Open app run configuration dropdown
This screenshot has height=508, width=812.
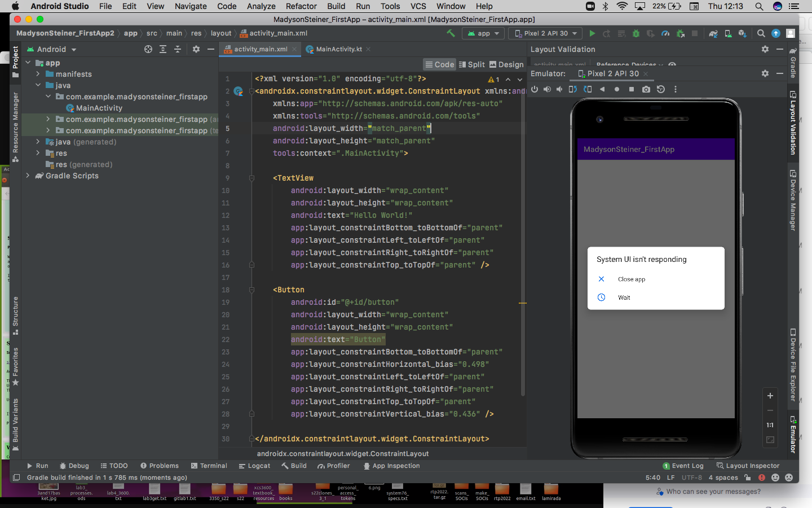tap(484, 33)
